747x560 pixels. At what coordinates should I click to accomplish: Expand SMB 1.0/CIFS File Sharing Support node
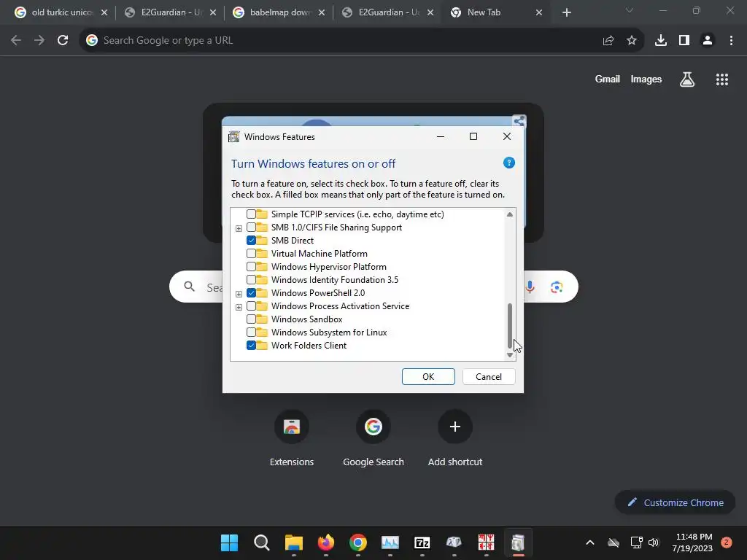click(239, 228)
